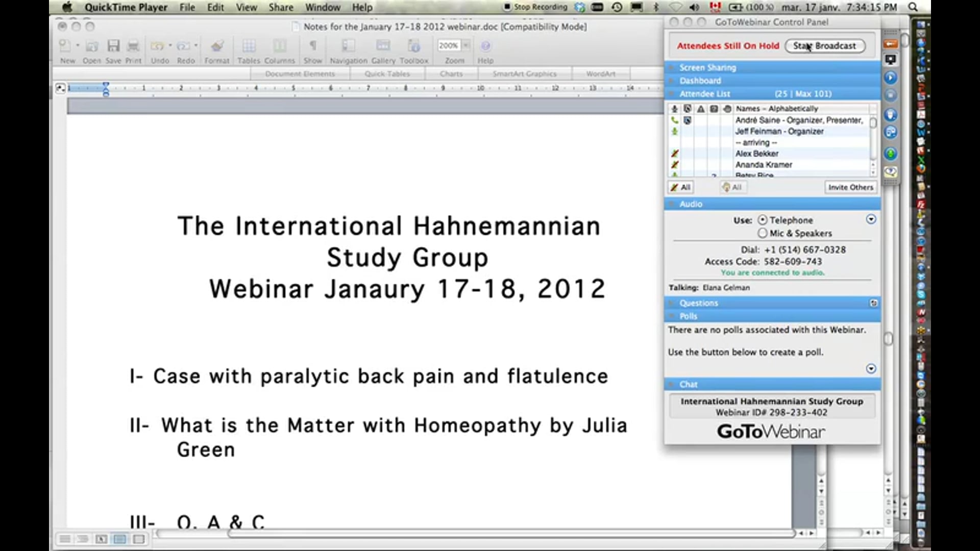This screenshot has width=980, height=551.
Task: Open the Format painter icon
Action: click(x=216, y=46)
